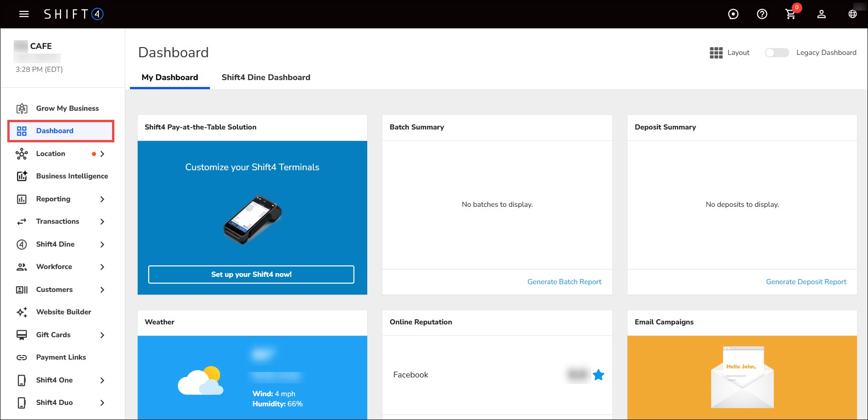This screenshot has height=420, width=868.
Task: Click the Payment Links chain icon
Action: (x=22, y=357)
